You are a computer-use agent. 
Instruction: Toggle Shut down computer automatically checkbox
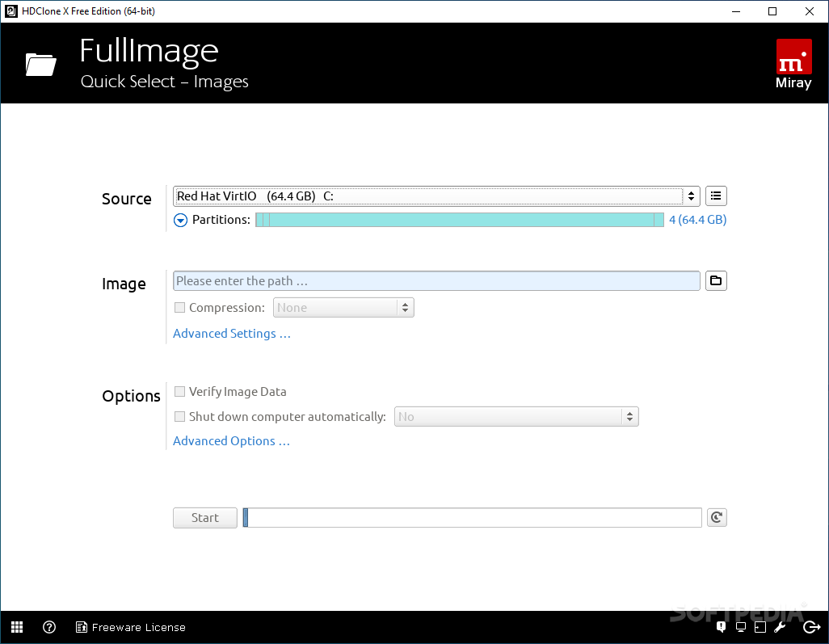(179, 417)
